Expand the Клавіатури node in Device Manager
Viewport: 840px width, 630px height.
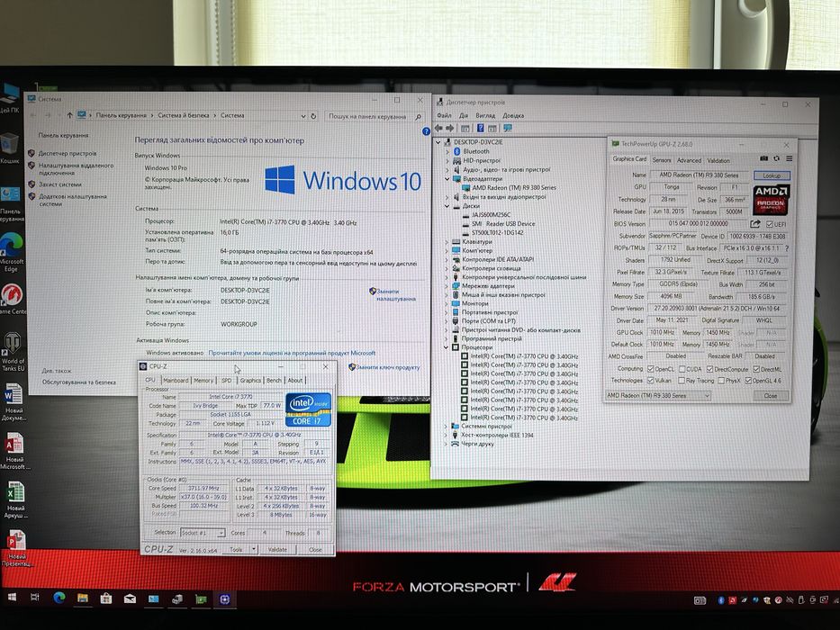tap(447, 241)
